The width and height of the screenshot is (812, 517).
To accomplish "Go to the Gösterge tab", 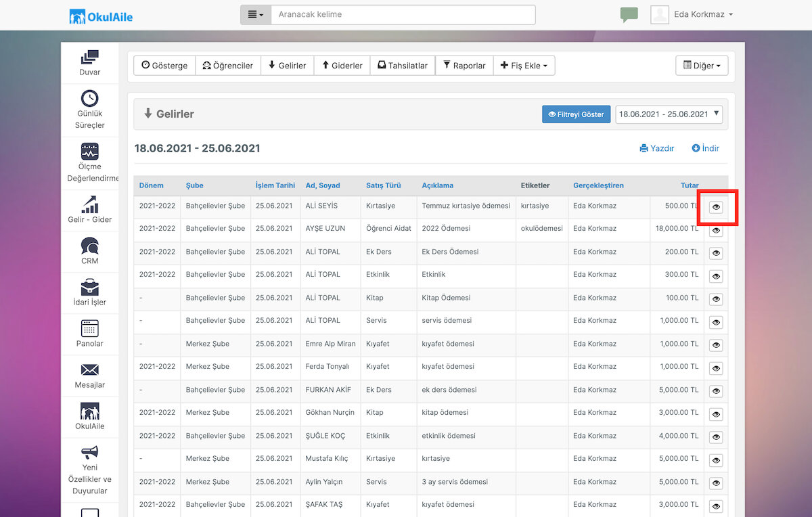I will (164, 66).
